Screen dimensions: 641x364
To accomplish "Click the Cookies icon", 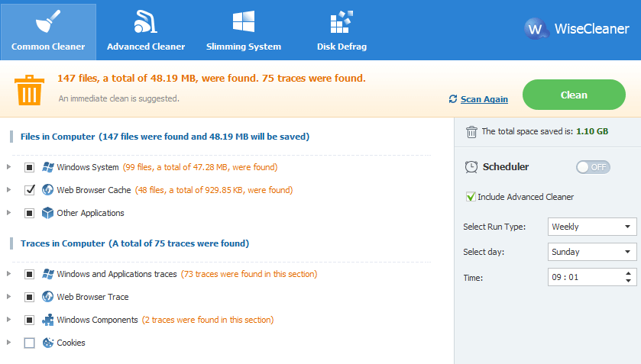I will coord(48,343).
